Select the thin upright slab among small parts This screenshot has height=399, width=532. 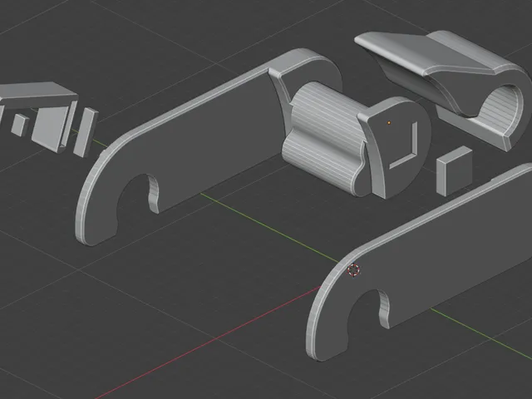tap(86, 132)
